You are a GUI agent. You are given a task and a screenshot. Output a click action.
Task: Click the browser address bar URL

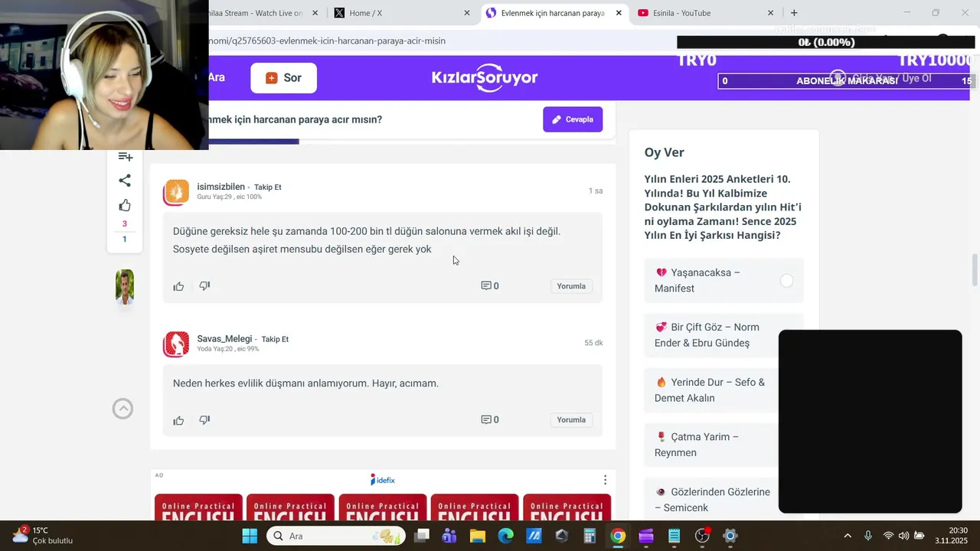click(327, 41)
